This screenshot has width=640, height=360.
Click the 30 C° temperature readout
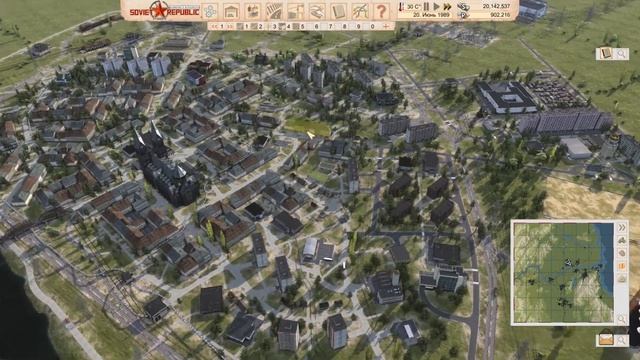pyautogui.click(x=413, y=7)
